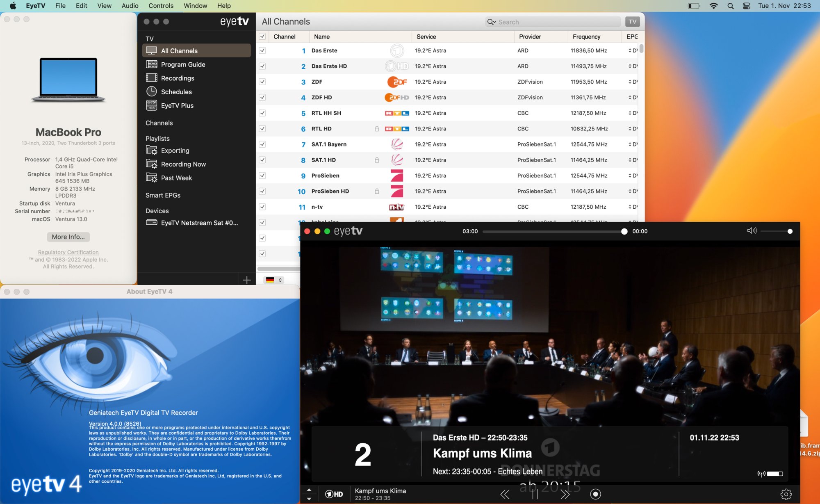Open the German flag language dropdown
Image resolution: width=820 pixels, height=504 pixels.
point(274,280)
